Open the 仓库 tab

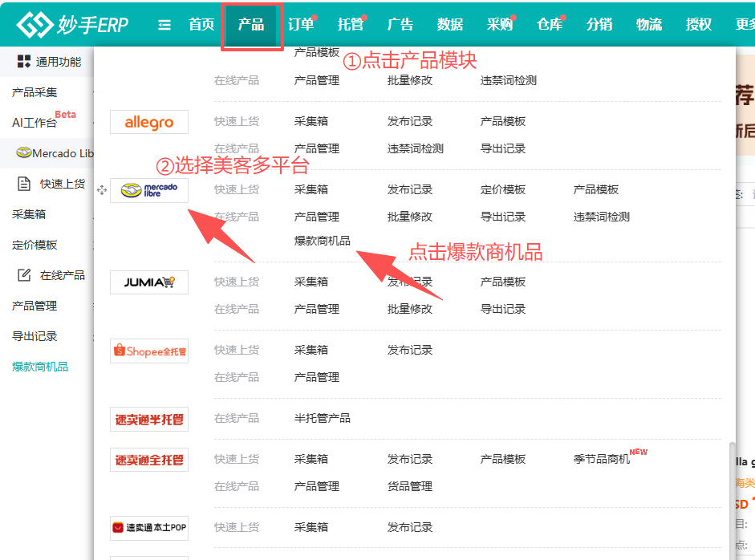pos(550,24)
